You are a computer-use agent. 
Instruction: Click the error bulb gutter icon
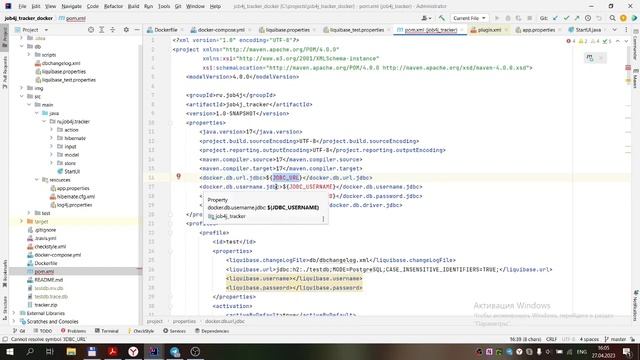[x=178, y=176]
